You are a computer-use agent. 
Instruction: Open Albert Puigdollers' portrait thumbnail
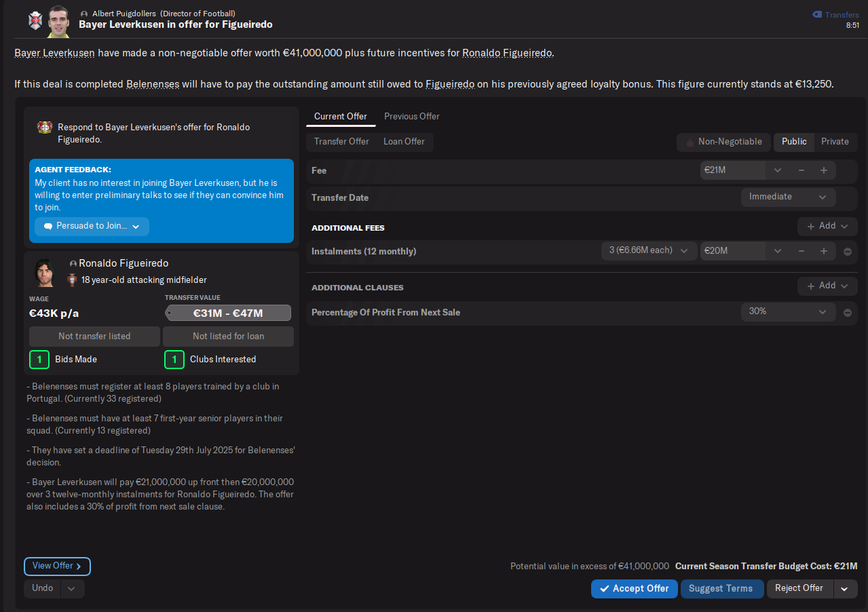(60, 22)
